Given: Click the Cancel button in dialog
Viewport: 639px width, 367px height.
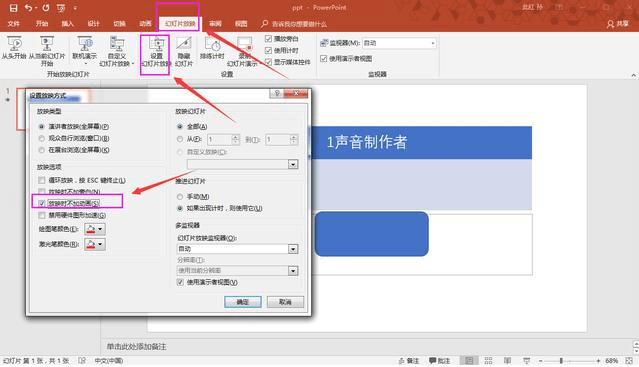Looking at the screenshot, I should [285, 302].
